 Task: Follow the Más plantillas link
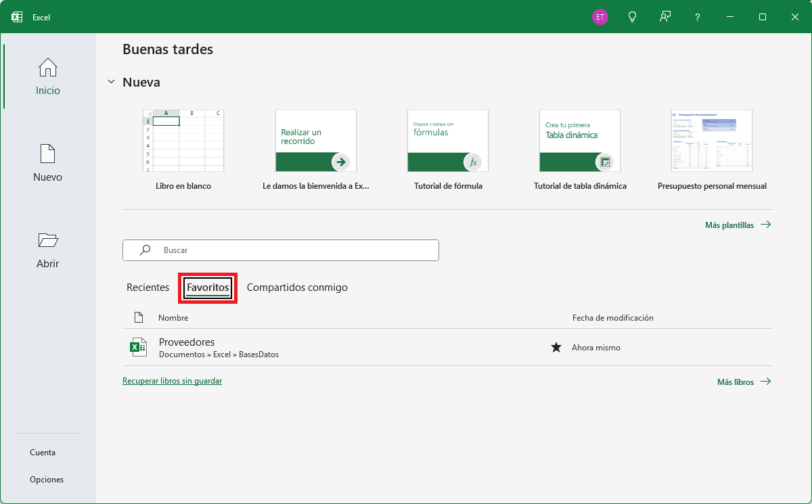click(x=738, y=225)
